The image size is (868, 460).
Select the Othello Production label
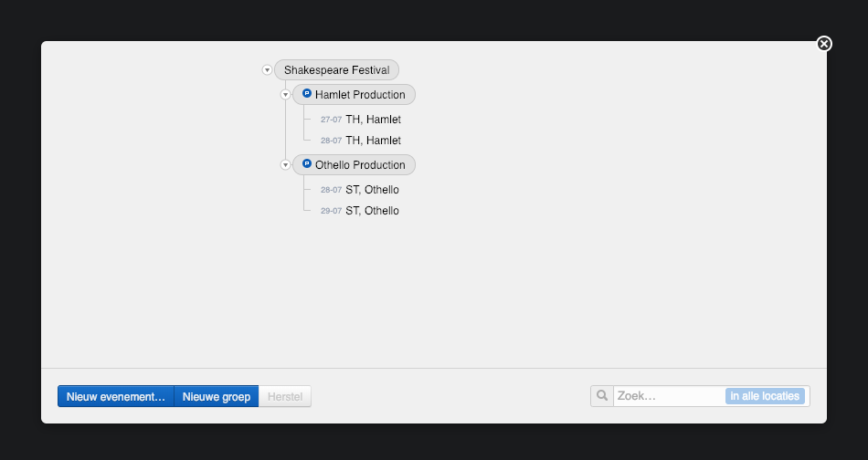360,165
